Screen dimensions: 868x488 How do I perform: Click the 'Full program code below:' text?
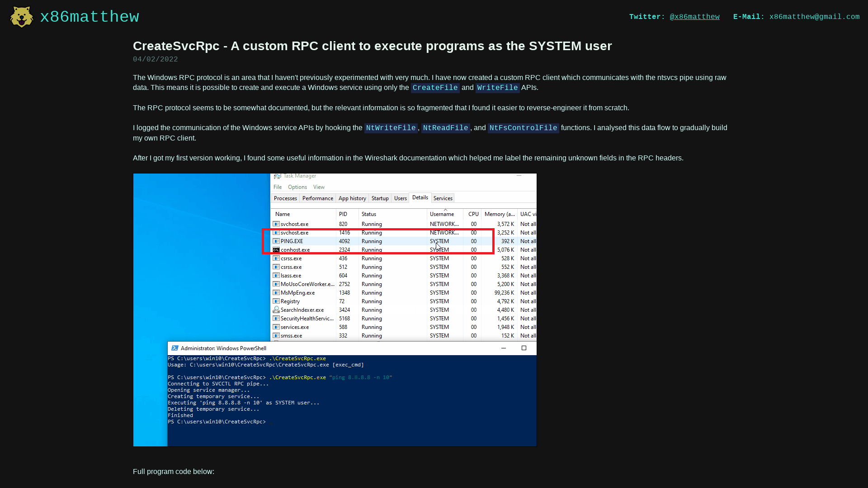click(174, 471)
